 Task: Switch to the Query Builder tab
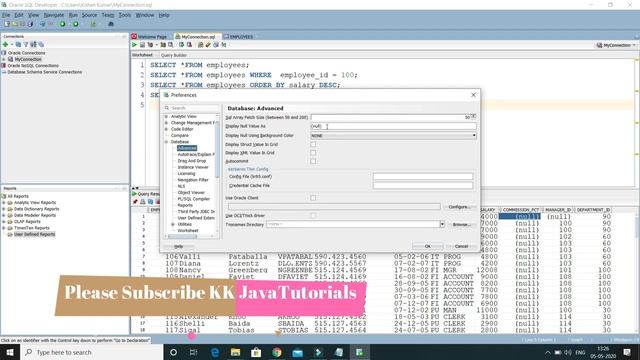[173, 55]
